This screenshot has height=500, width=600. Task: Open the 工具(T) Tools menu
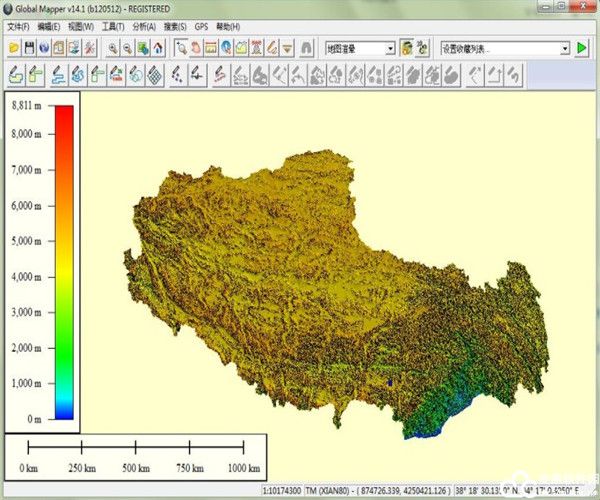click(x=113, y=26)
